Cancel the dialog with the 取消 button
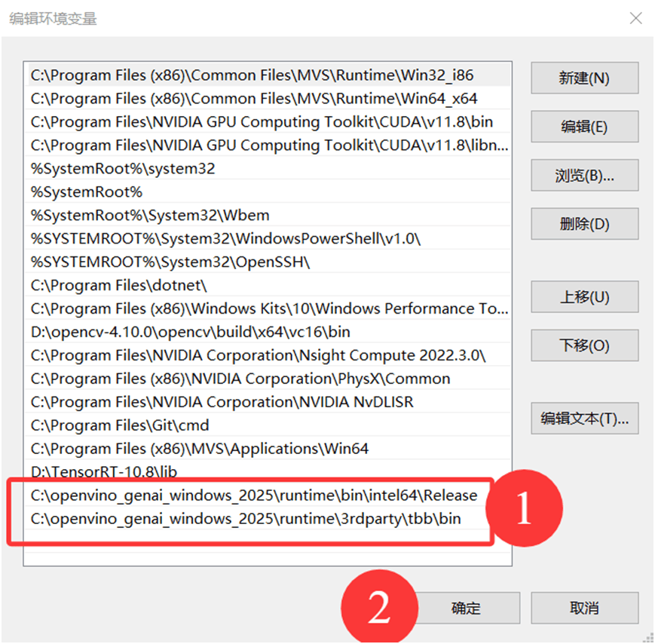 tap(584, 608)
